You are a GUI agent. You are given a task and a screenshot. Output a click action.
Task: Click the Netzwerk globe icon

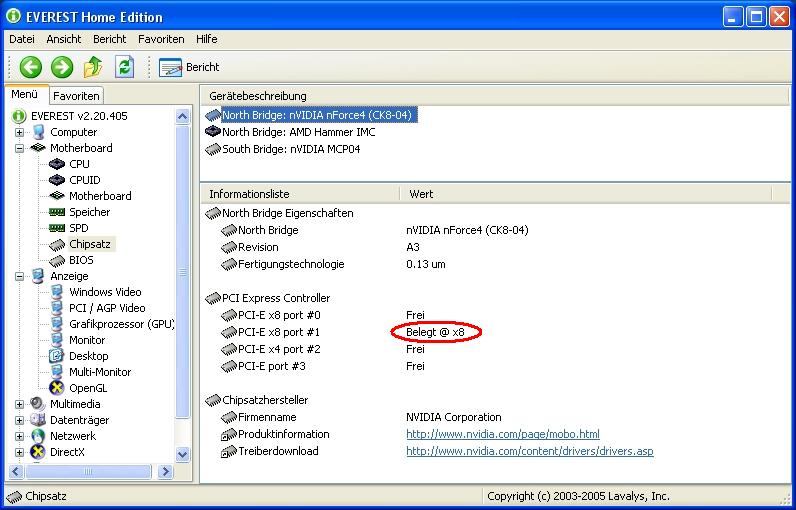(x=38, y=436)
